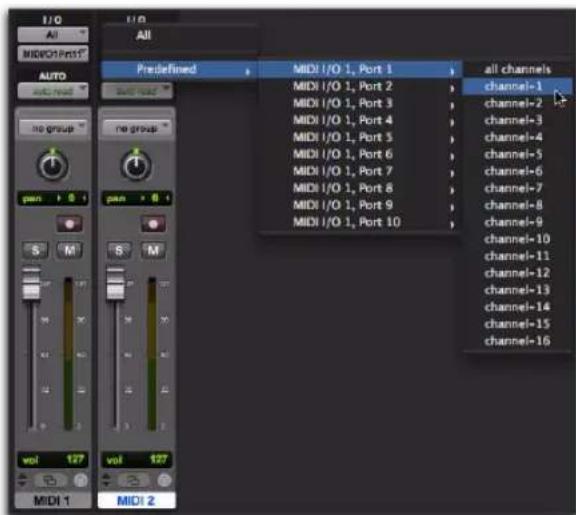Solo the MIDI 2 track

click(x=119, y=251)
